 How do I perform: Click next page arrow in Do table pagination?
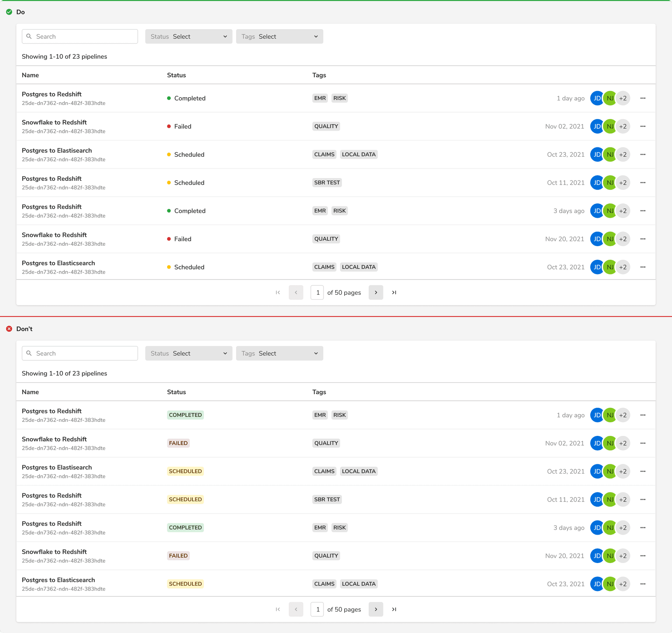point(376,292)
